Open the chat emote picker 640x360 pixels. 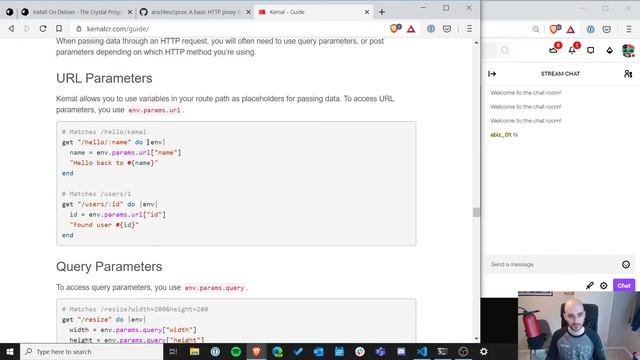click(x=626, y=264)
